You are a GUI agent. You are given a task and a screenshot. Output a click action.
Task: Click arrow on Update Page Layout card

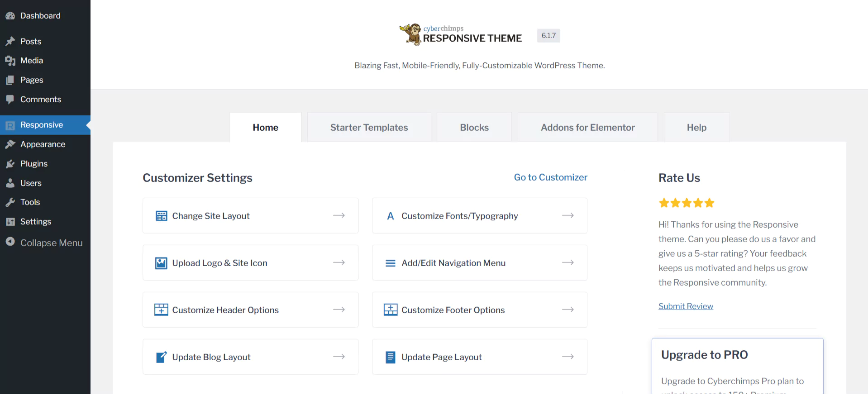coord(568,357)
